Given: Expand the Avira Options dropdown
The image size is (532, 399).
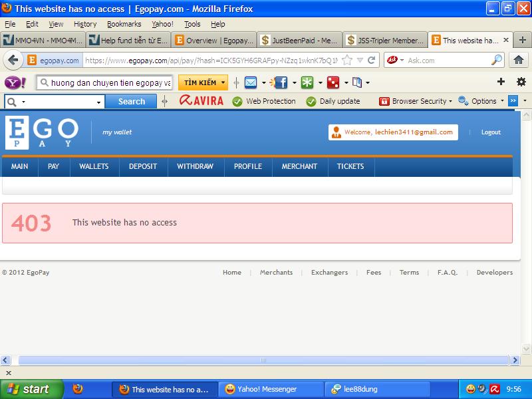Looking at the screenshot, I should click(502, 101).
